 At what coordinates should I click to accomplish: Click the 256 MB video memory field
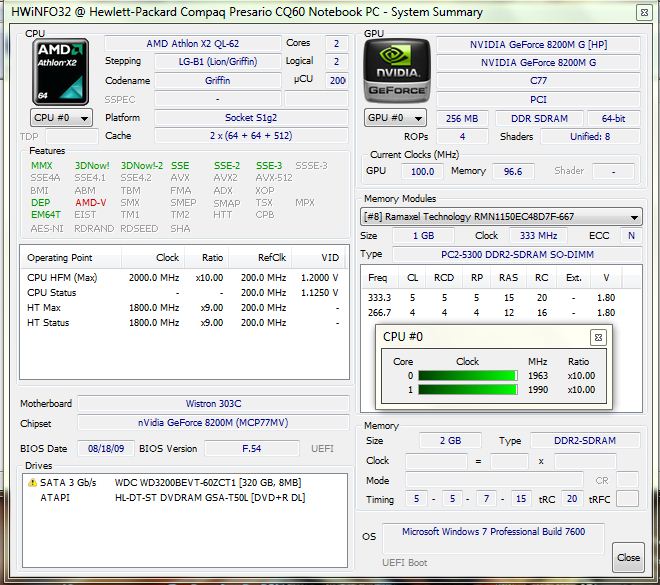click(x=462, y=119)
